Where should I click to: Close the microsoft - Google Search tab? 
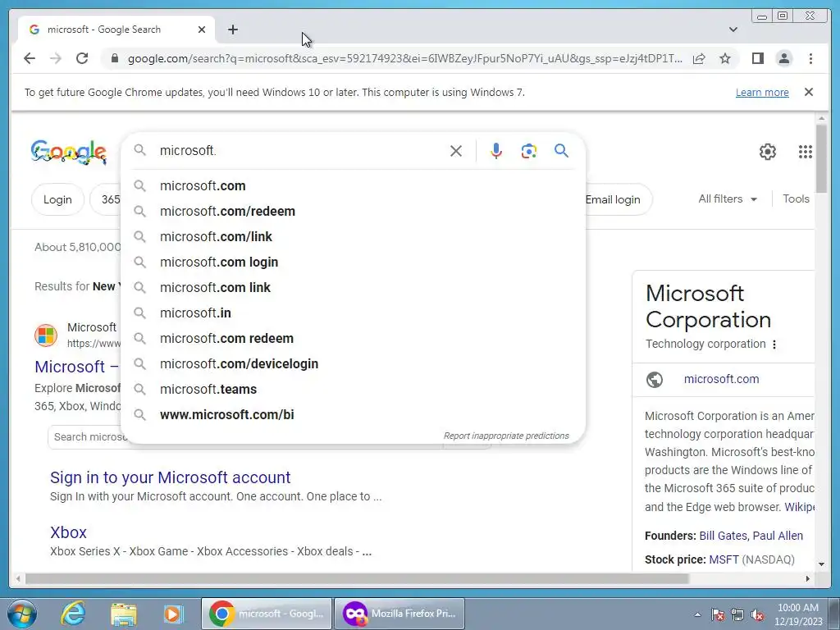(202, 30)
